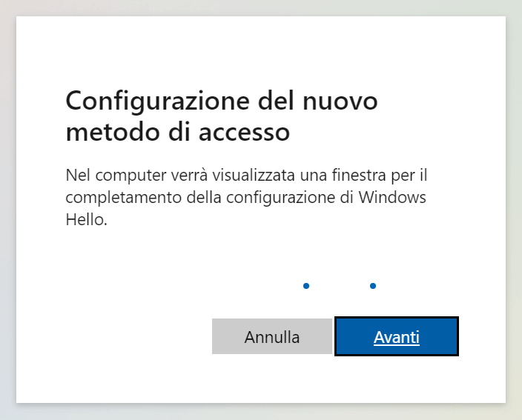Click the word "completamento" in the paragraph
The image size is (522, 420).
(x=124, y=198)
